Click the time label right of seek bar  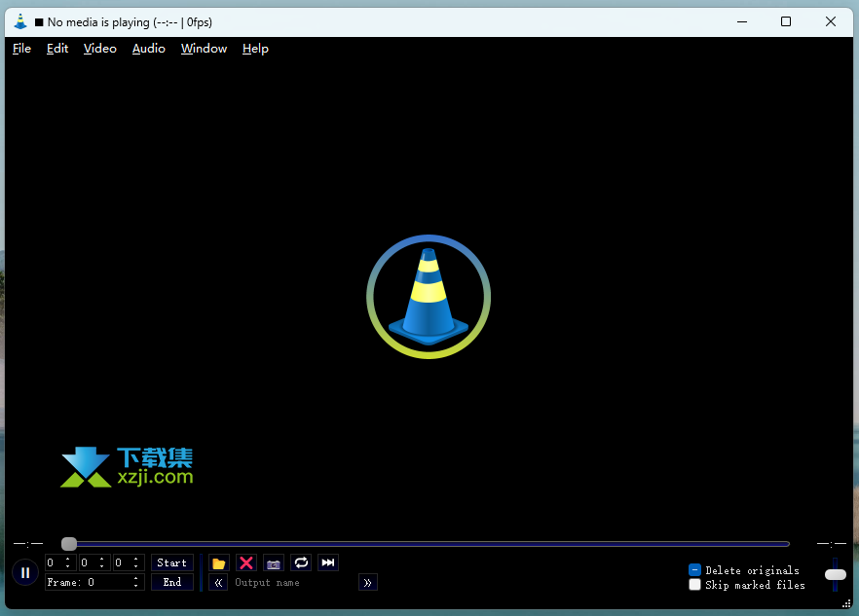(832, 544)
